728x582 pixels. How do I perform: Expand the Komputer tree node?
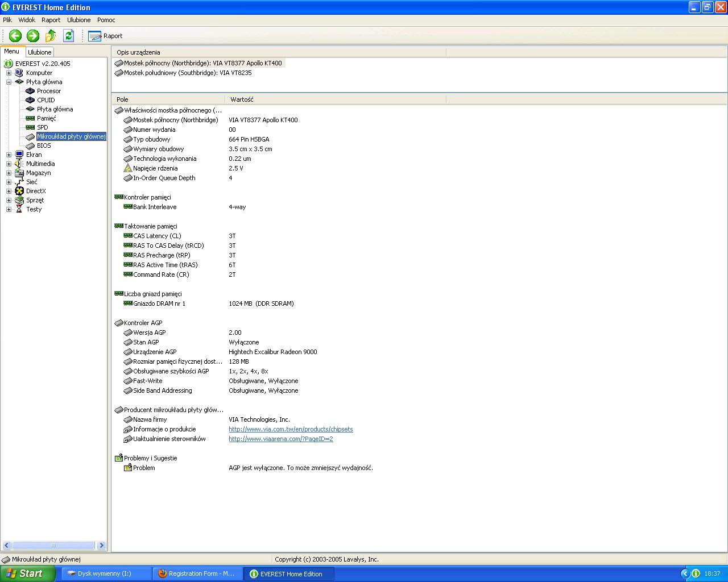tap(9, 73)
